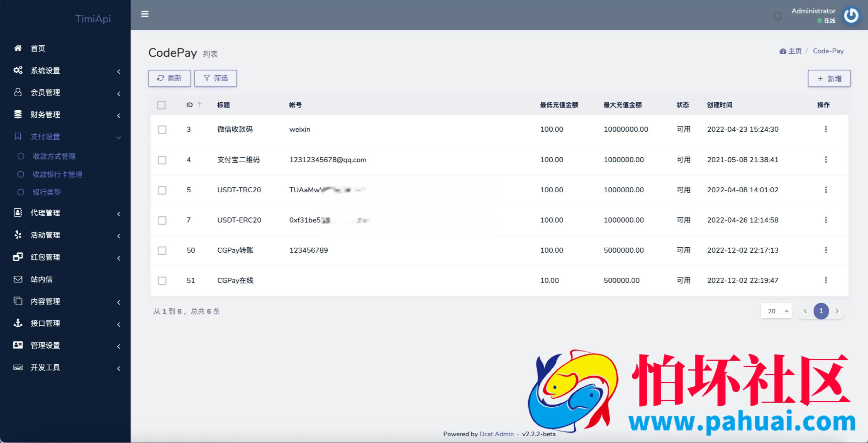The image size is (868, 443).
Task: Click the database icon beside 财务管理
Action: click(18, 114)
